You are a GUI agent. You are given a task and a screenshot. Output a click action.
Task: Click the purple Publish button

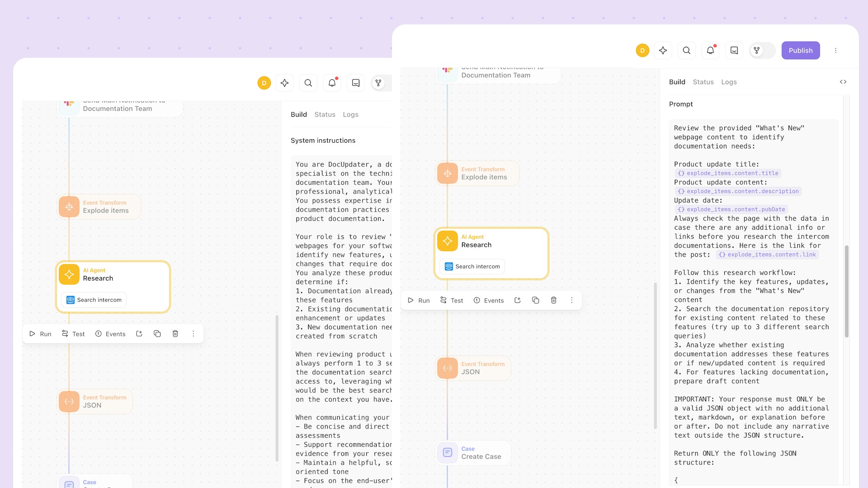tap(800, 50)
